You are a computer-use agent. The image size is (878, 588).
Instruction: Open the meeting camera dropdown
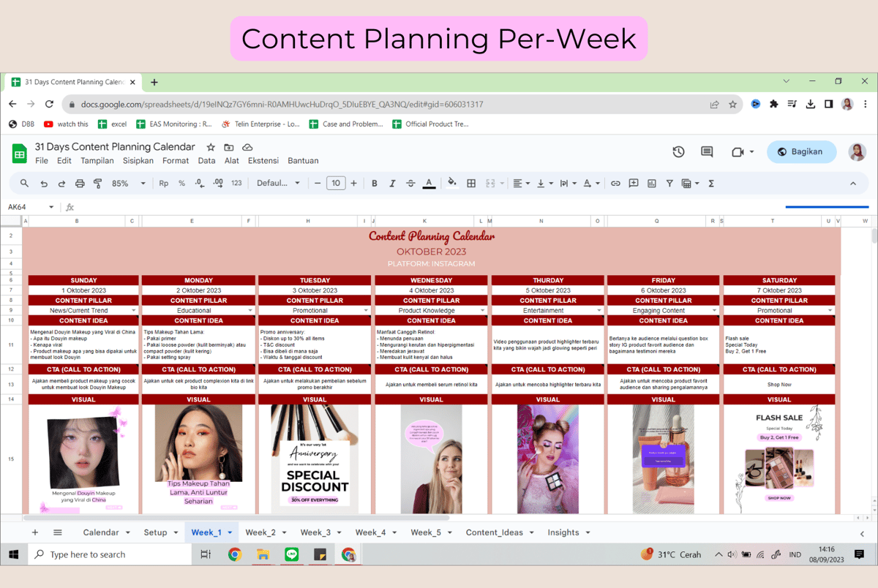click(x=743, y=151)
